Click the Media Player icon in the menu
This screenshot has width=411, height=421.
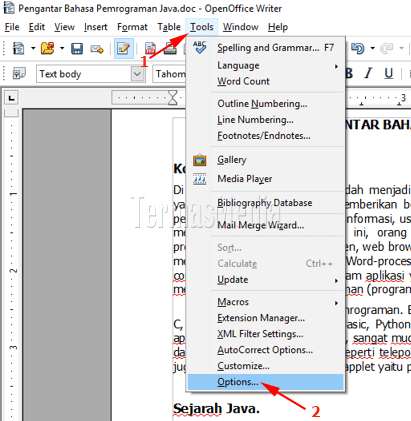200,179
